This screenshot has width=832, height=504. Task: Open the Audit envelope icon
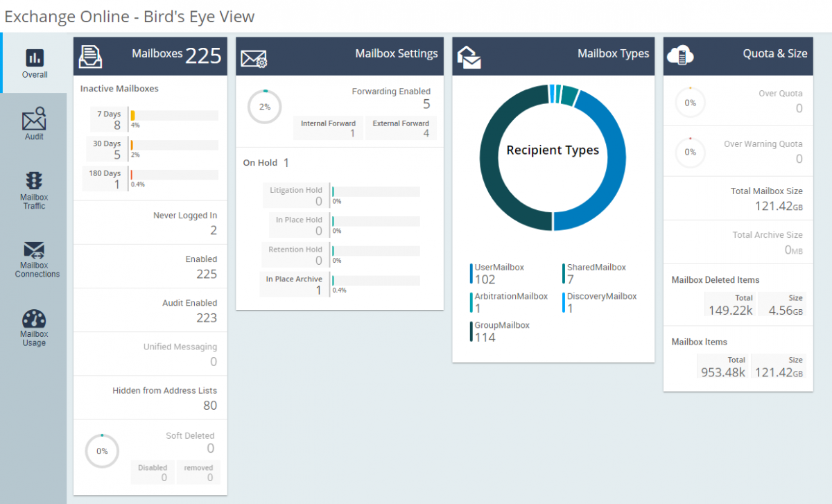(x=34, y=119)
